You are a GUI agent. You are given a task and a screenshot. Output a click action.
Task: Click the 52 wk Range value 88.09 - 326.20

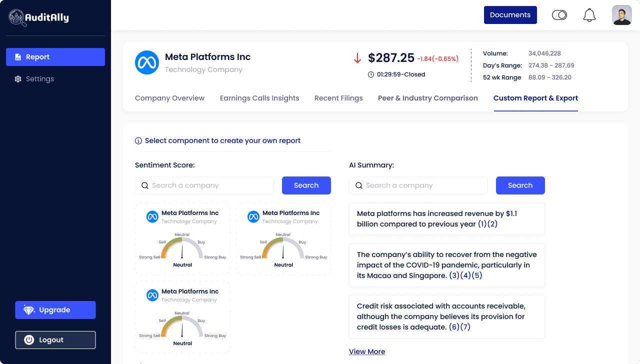pos(550,77)
